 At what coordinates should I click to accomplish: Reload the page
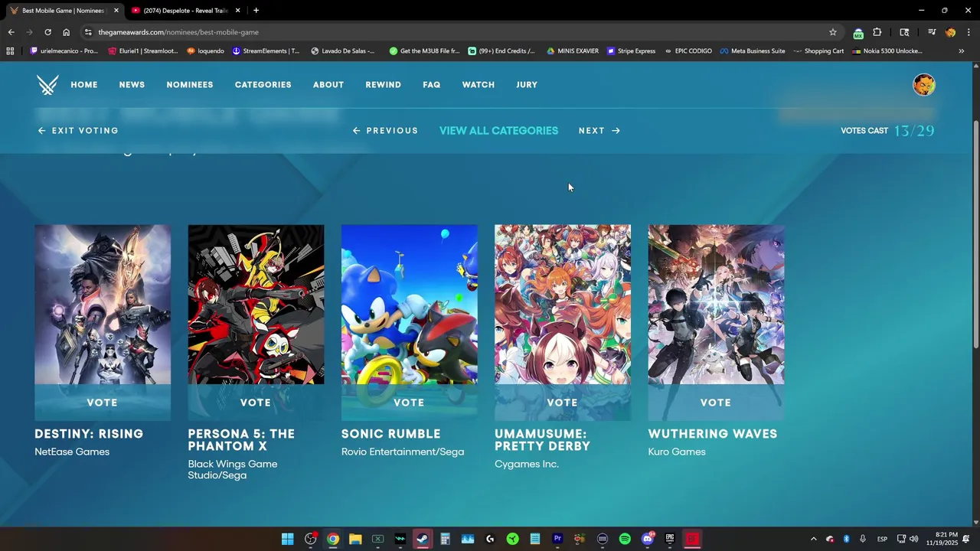[47, 32]
